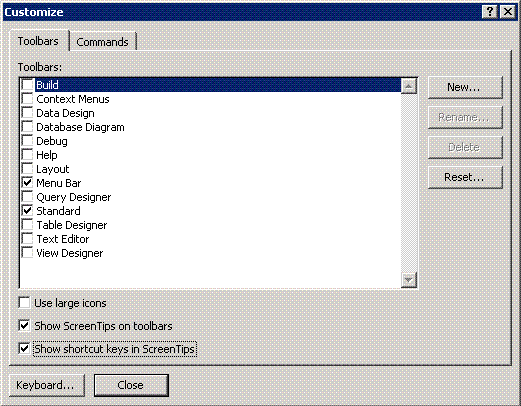Select the Text Editor list entry

[63, 239]
